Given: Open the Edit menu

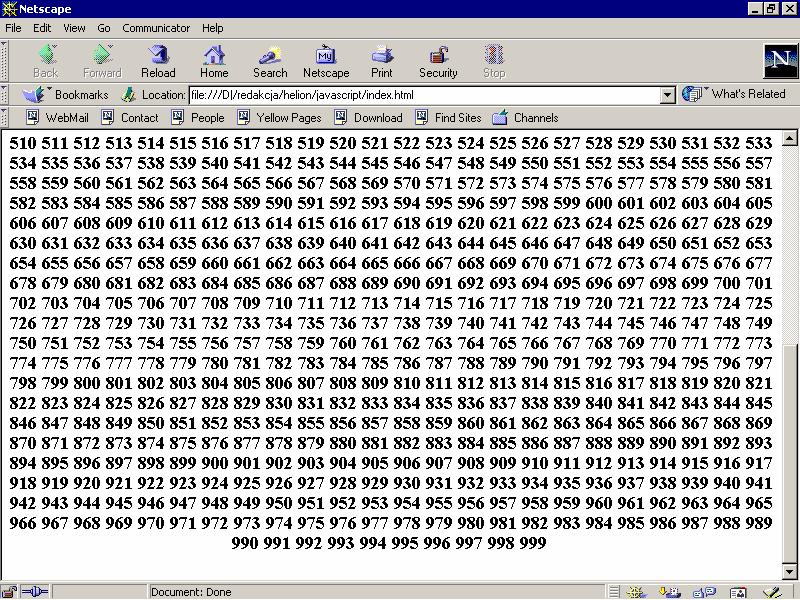Looking at the screenshot, I should (x=42, y=28).
